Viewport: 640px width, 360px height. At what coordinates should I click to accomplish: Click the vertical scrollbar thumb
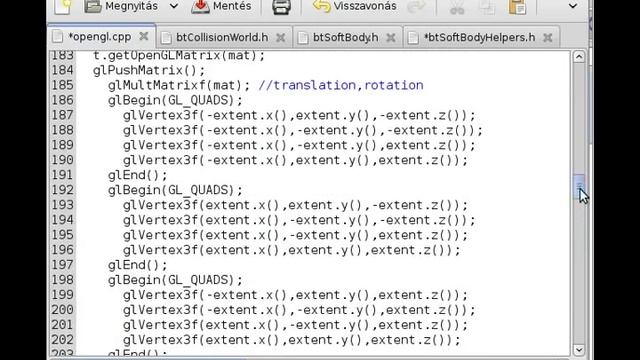click(579, 187)
